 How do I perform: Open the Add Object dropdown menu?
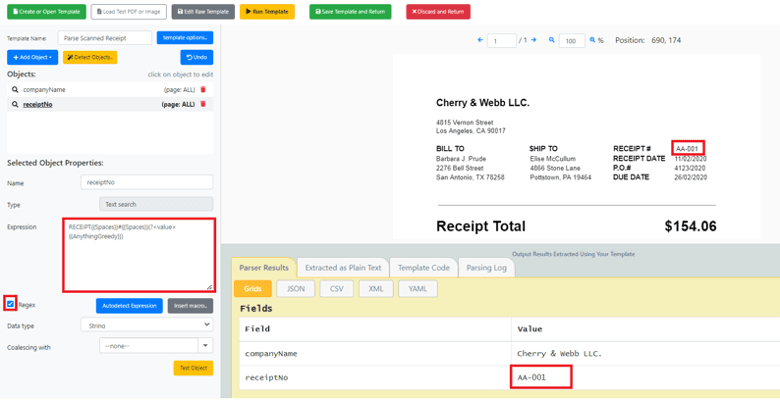31,57
